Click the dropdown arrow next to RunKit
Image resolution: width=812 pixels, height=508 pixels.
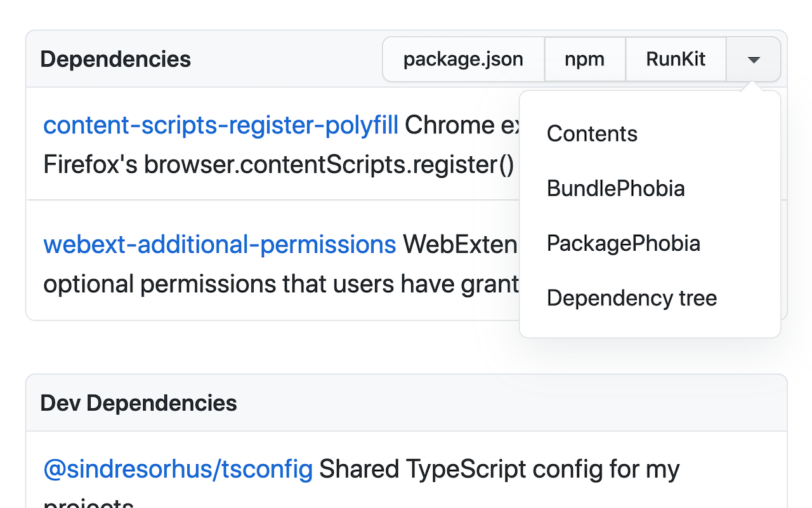click(753, 59)
